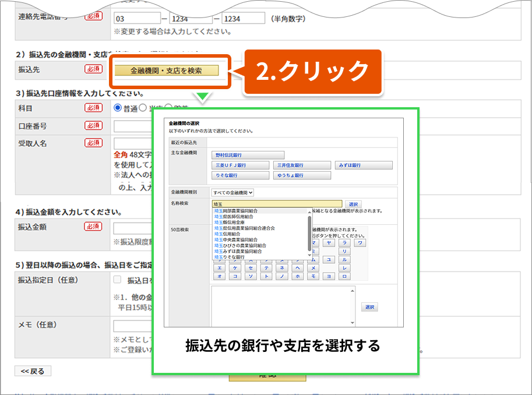Pick みずほ銀行 bank button
This screenshot has width=532, height=395.
(364, 165)
